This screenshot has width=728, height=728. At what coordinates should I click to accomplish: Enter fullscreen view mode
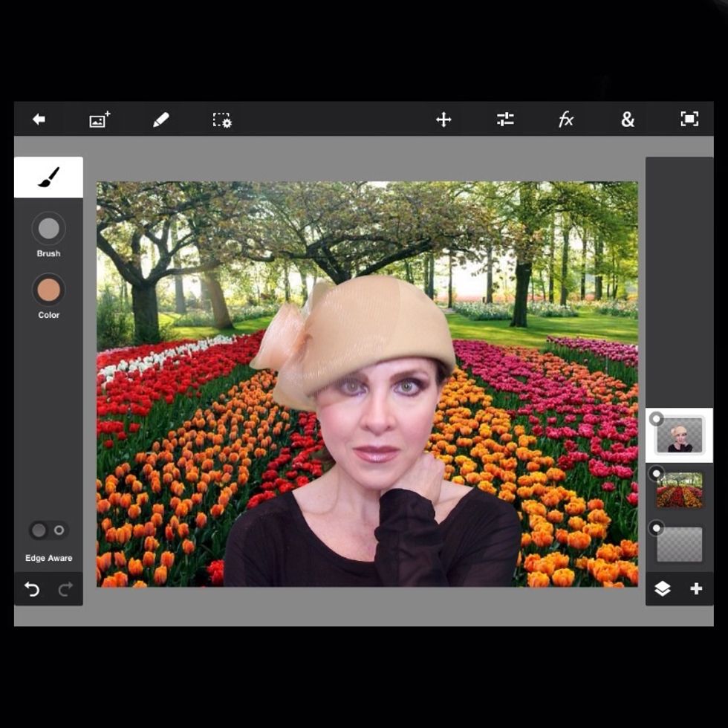[689, 120]
